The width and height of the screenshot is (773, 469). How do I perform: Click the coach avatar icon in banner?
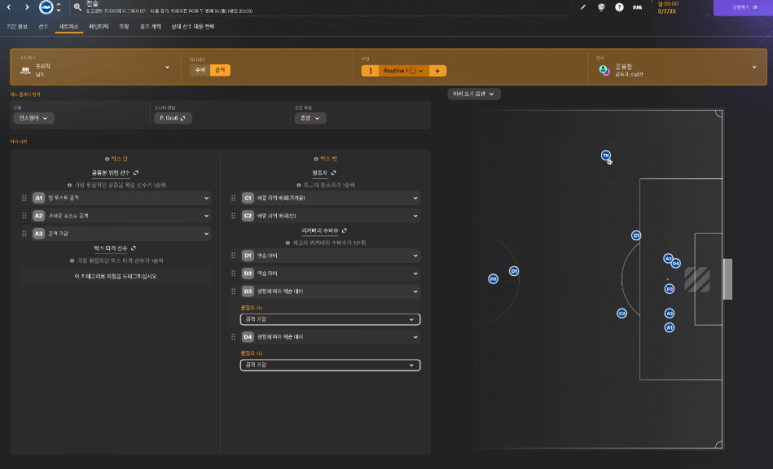(x=604, y=70)
